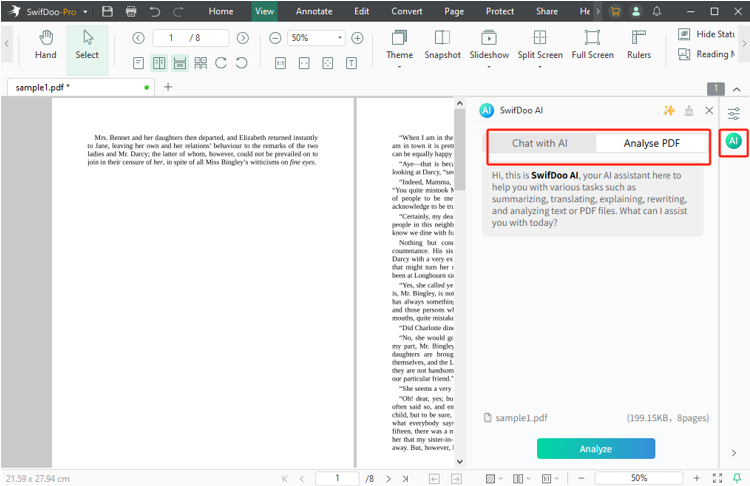Viewport: 750px width, 486px height.
Task: Click the page number field in toolbar
Action: pyautogui.click(x=191, y=38)
